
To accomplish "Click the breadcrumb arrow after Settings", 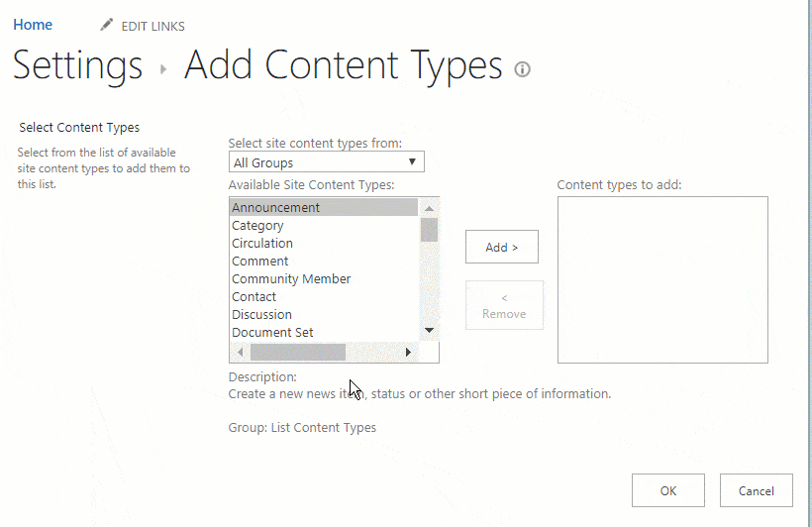I will [163, 69].
